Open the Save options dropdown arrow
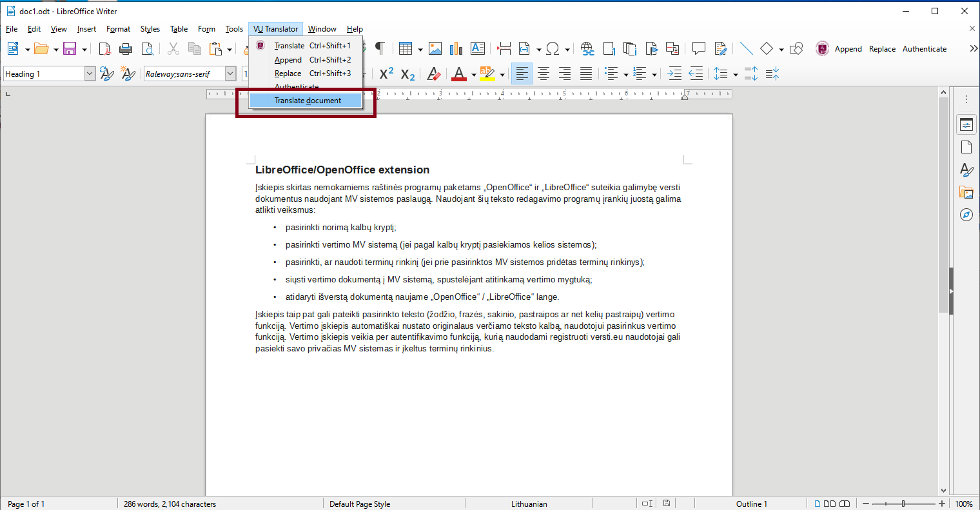Image resolution: width=980 pixels, height=510 pixels. click(84, 50)
